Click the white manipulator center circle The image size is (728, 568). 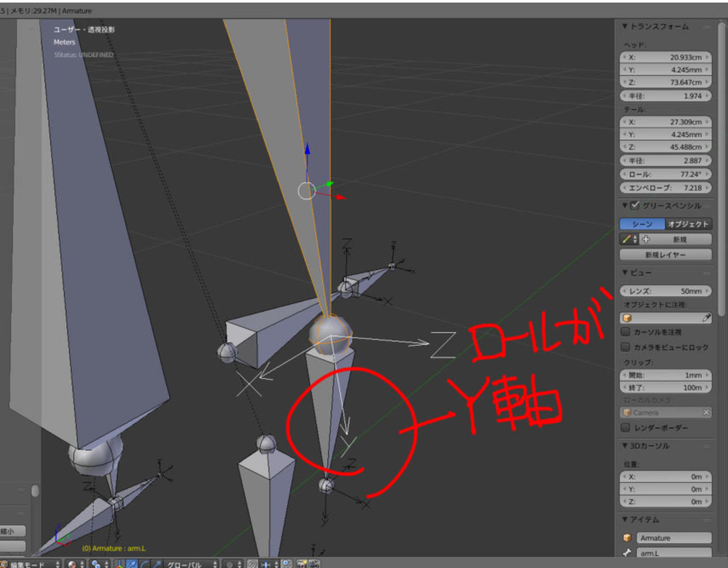coord(306,191)
